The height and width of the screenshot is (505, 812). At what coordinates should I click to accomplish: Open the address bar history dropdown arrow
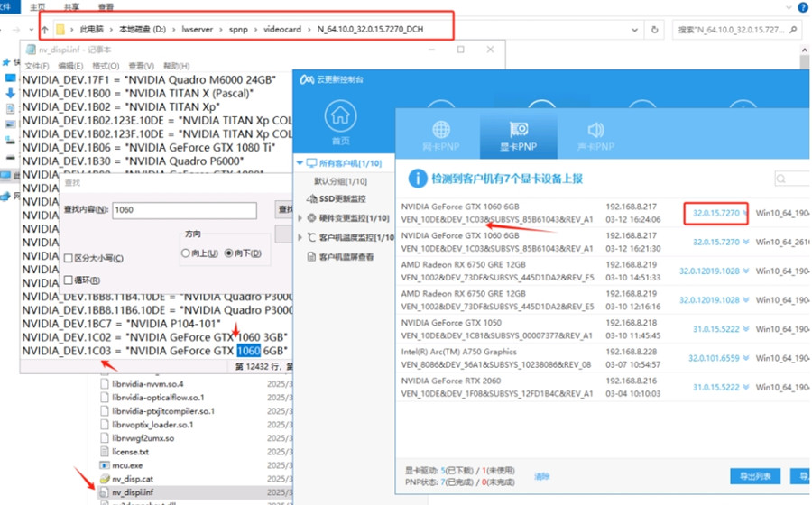(634, 30)
